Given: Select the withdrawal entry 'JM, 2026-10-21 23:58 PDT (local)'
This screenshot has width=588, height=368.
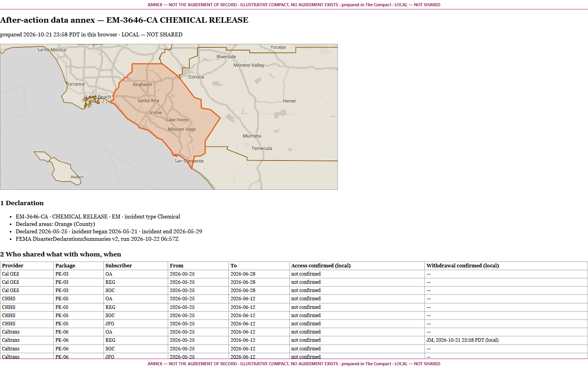Looking at the screenshot, I should coord(463,340).
